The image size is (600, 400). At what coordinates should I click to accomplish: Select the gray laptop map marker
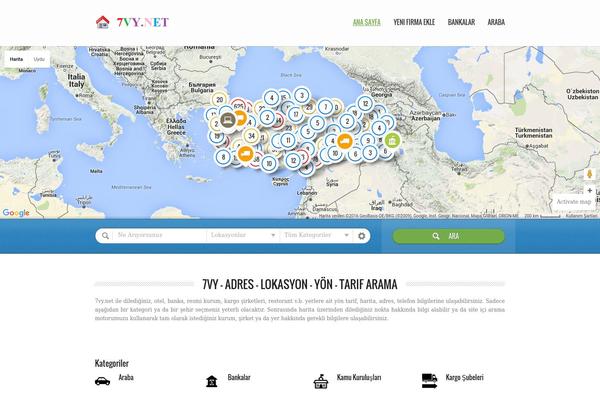228,120
